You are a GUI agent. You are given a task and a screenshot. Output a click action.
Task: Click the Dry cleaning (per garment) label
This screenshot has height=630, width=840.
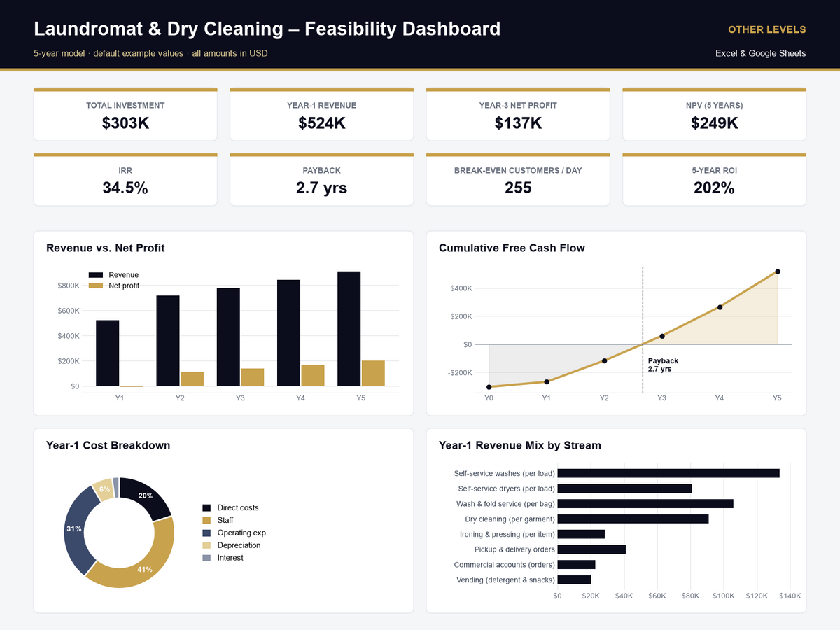[510, 519]
